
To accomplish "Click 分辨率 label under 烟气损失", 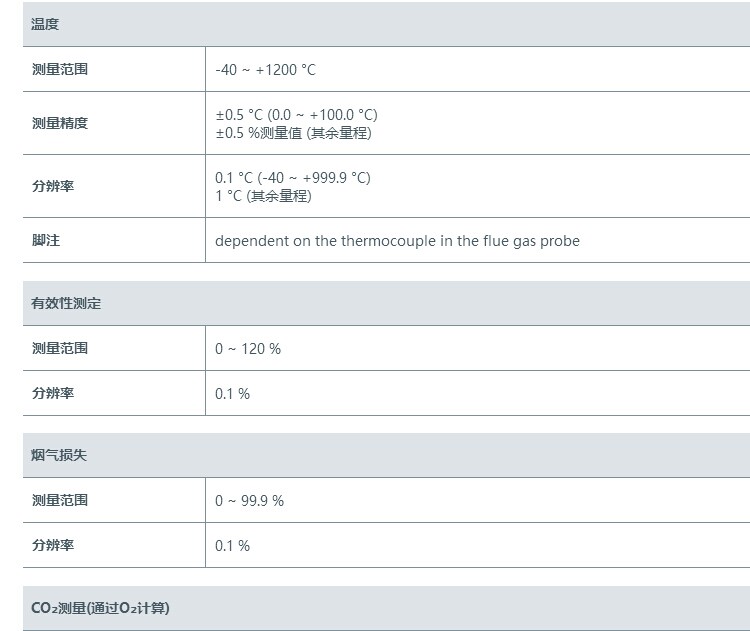I will tap(52, 545).
